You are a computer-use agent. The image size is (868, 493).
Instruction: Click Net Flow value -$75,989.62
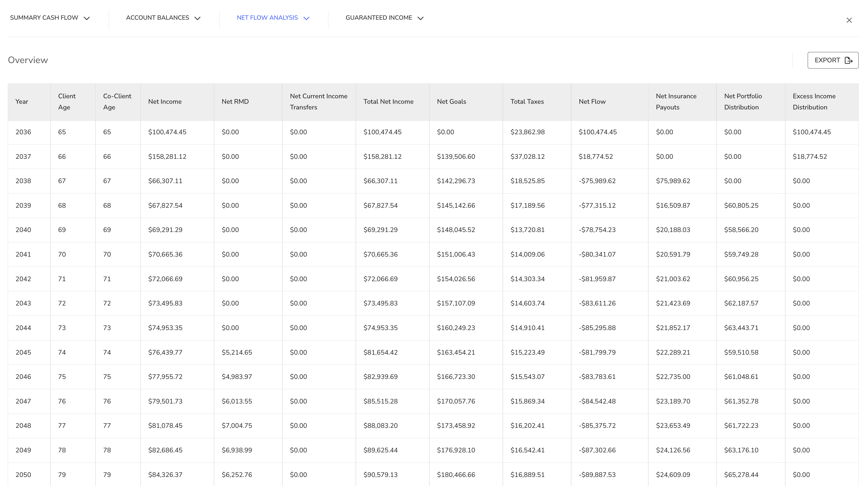(x=597, y=181)
